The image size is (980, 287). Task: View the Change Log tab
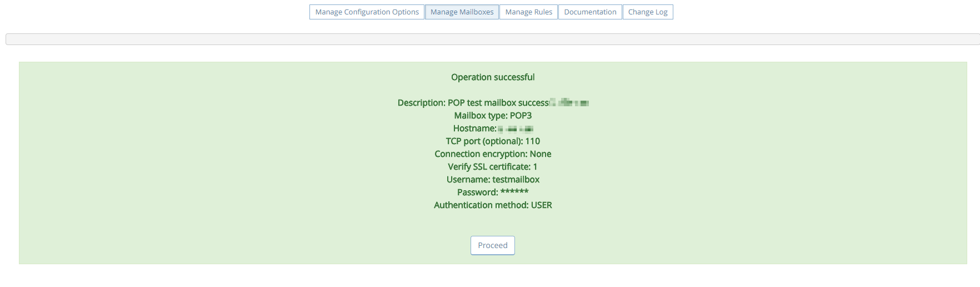point(648,12)
